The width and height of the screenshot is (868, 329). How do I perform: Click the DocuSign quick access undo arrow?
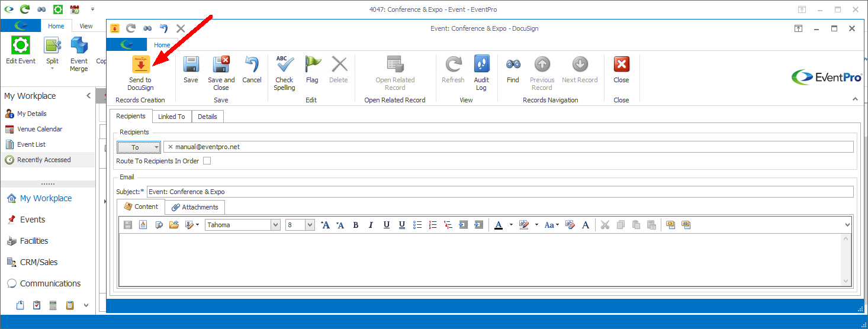pyautogui.click(x=164, y=28)
